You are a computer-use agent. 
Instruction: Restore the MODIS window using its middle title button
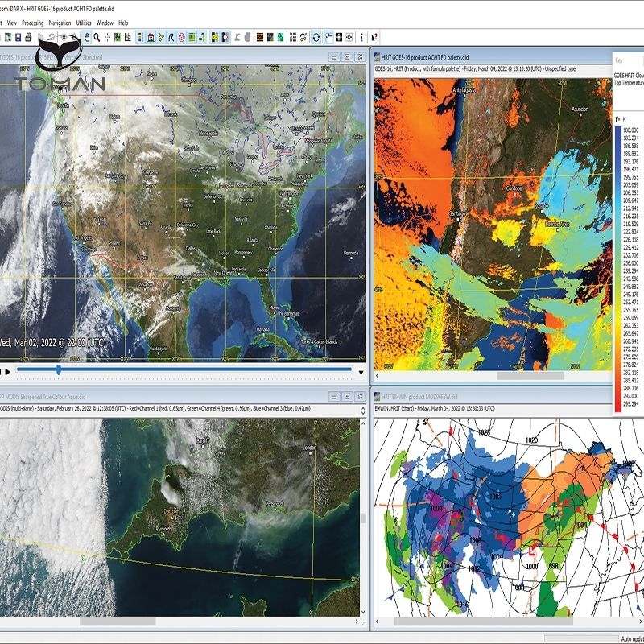point(347,397)
